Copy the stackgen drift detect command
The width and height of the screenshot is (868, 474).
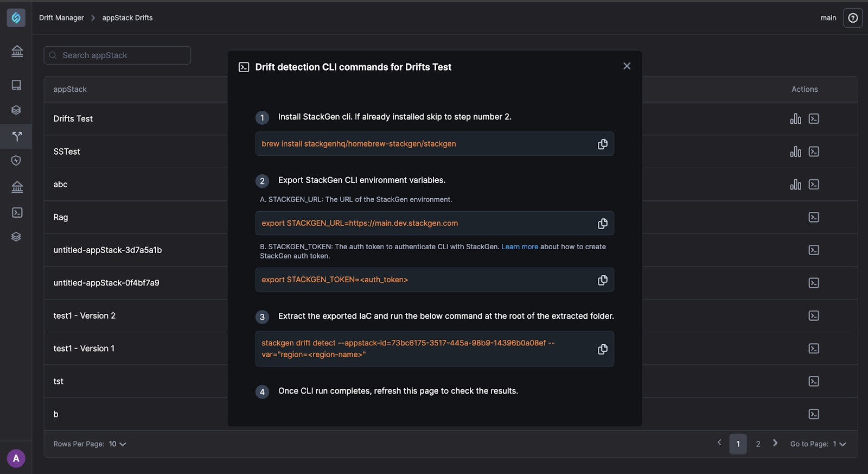pos(602,349)
